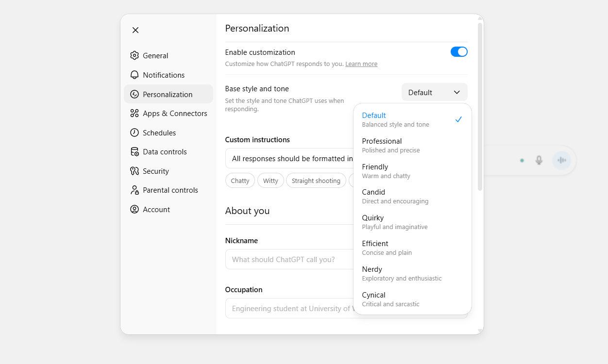608x364 pixels.
Task: Pick the Candid style option
Action: pos(412,196)
